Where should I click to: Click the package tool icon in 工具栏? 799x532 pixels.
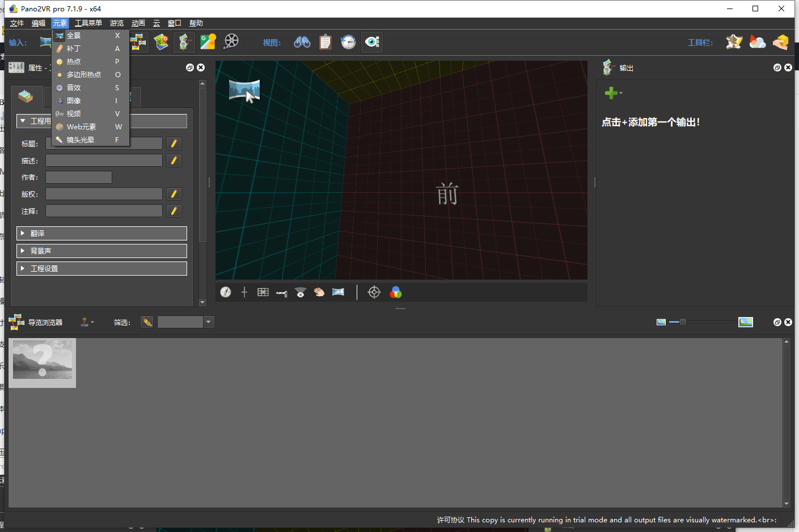[x=781, y=42]
